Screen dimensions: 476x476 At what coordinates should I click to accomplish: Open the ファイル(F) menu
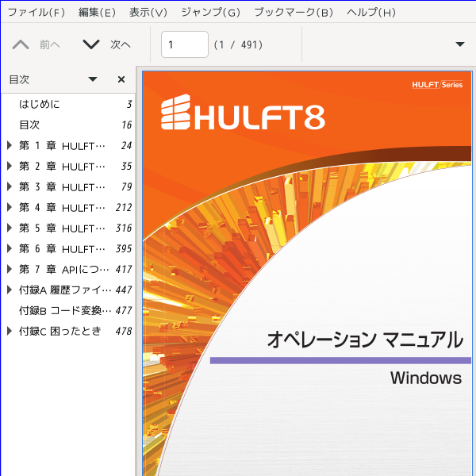coord(36,12)
